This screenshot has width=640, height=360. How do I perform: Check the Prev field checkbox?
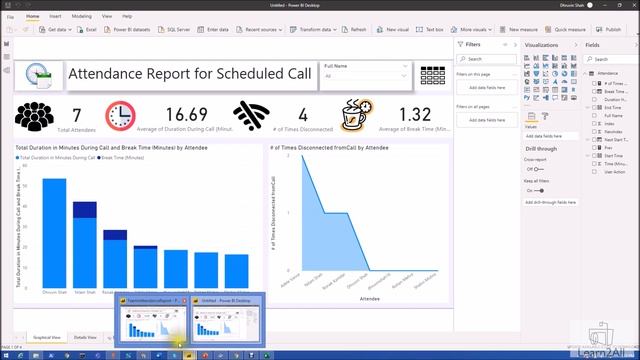click(594, 147)
